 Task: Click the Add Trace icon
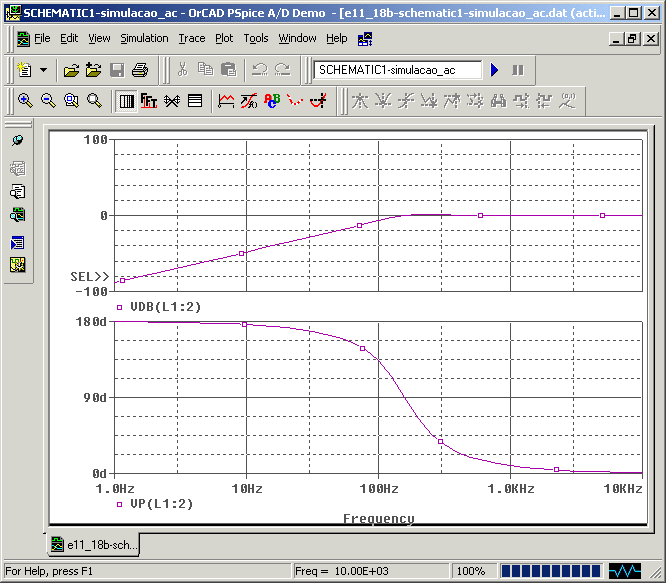(x=226, y=101)
